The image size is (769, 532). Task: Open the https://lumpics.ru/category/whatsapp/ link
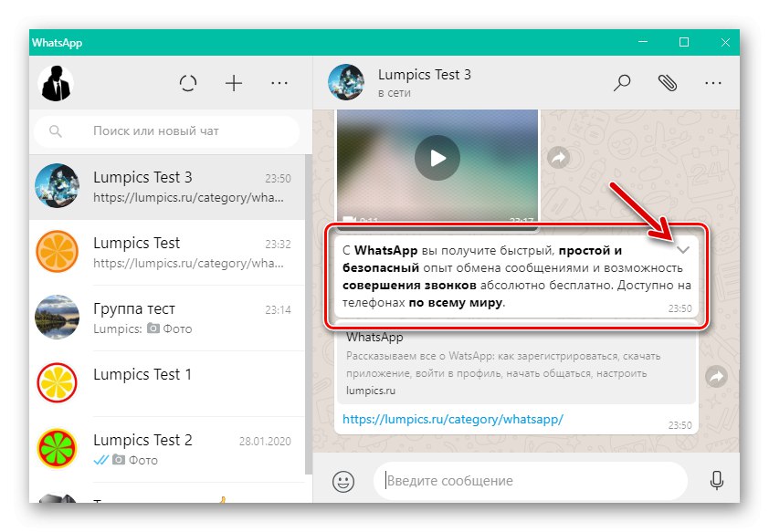click(453, 420)
